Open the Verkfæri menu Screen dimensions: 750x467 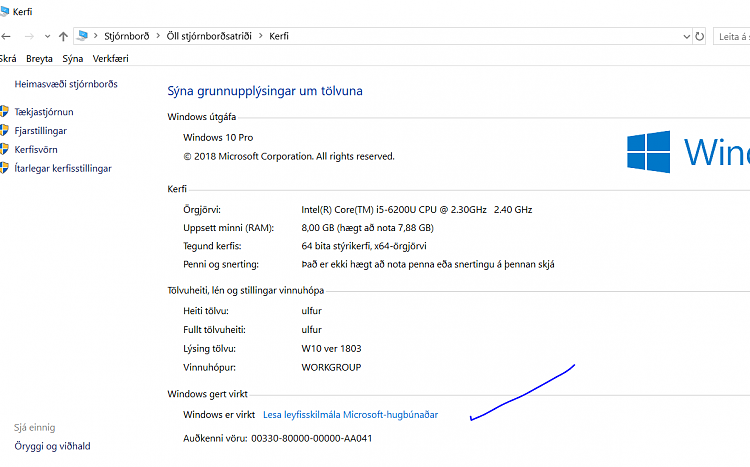tap(110, 59)
